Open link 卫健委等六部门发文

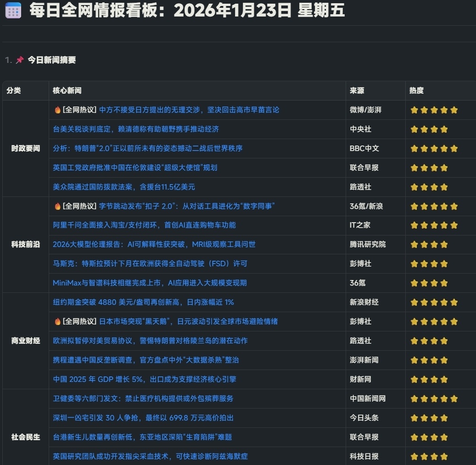click(x=143, y=398)
